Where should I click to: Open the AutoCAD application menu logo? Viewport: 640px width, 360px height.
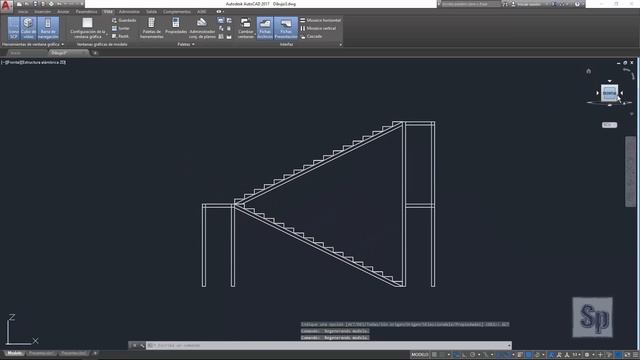6,6
